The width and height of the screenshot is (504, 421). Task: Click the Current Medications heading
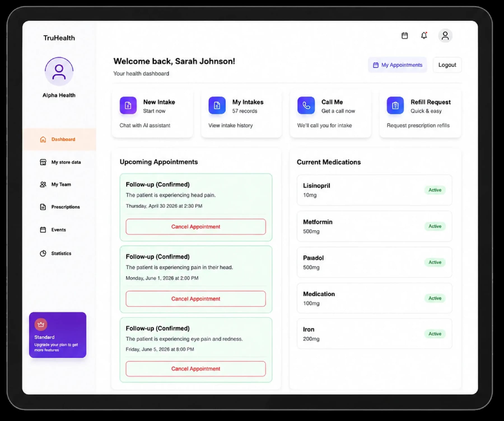pyautogui.click(x=329, y=162)
